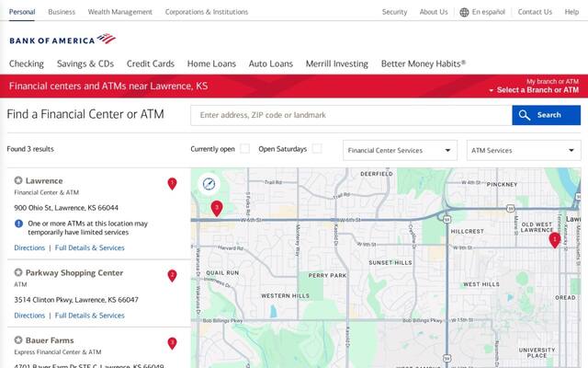Image resolution: width=588 pixels, height=368 pixels.
Task: Click the address, ZIP code or landmark field
Action: (x=351, y=115)
